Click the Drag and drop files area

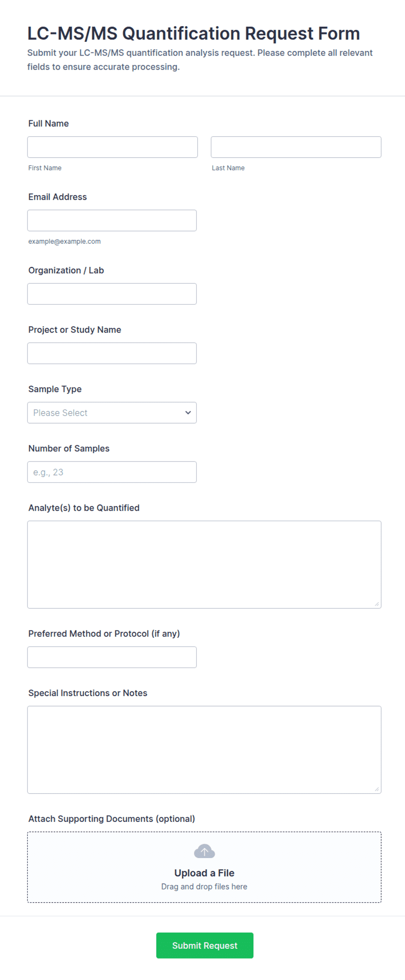tap(204, 867)
